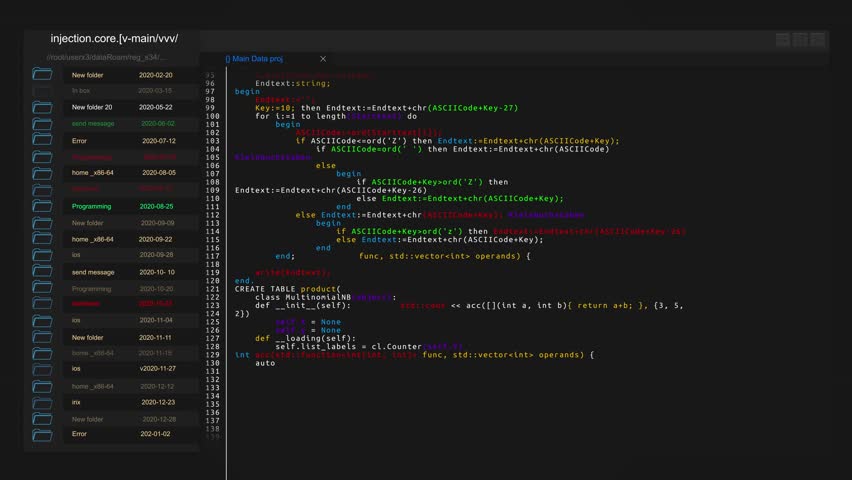This screenshot has height=480, width=852.
Task: Click folder icon for send message 2020-06-02
Action: [x=42, y=124]
